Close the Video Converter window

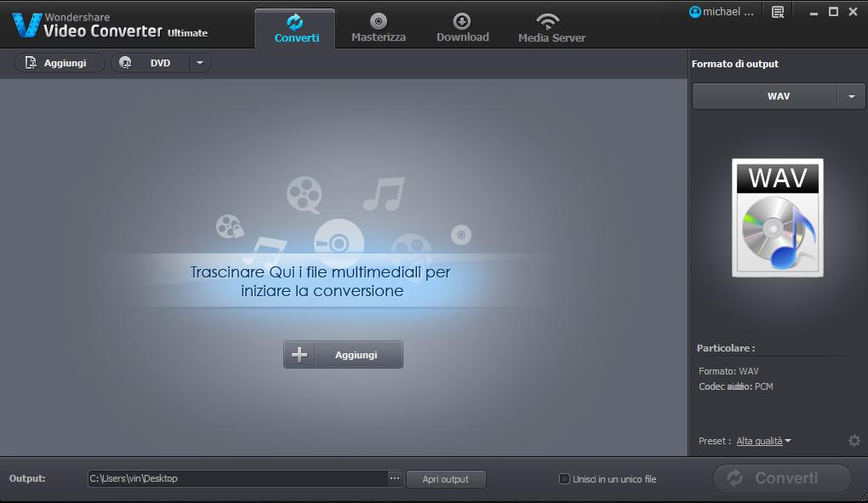point(853,12)
